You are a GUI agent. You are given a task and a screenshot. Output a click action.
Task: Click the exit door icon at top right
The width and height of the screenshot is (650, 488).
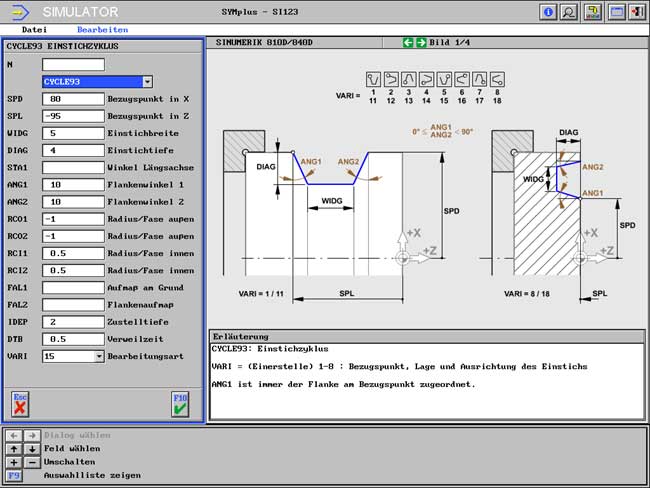point(637,12)
